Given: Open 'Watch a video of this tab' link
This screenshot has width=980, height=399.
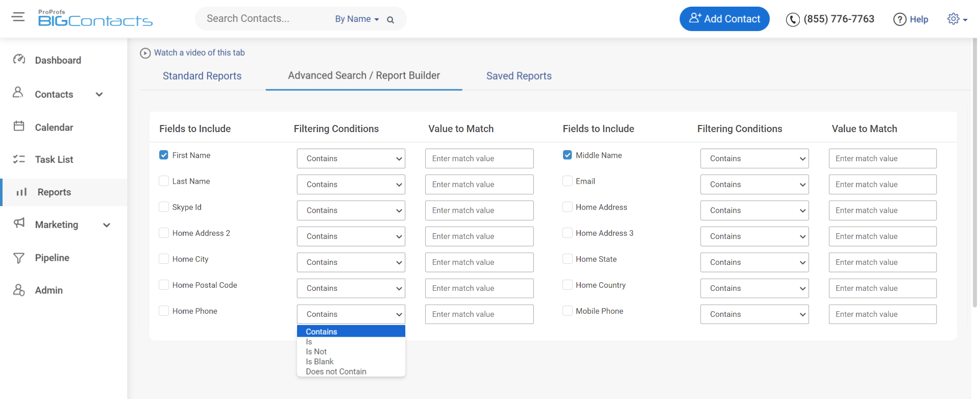Looking at the screenshot, I should click(x=199, y=53).
